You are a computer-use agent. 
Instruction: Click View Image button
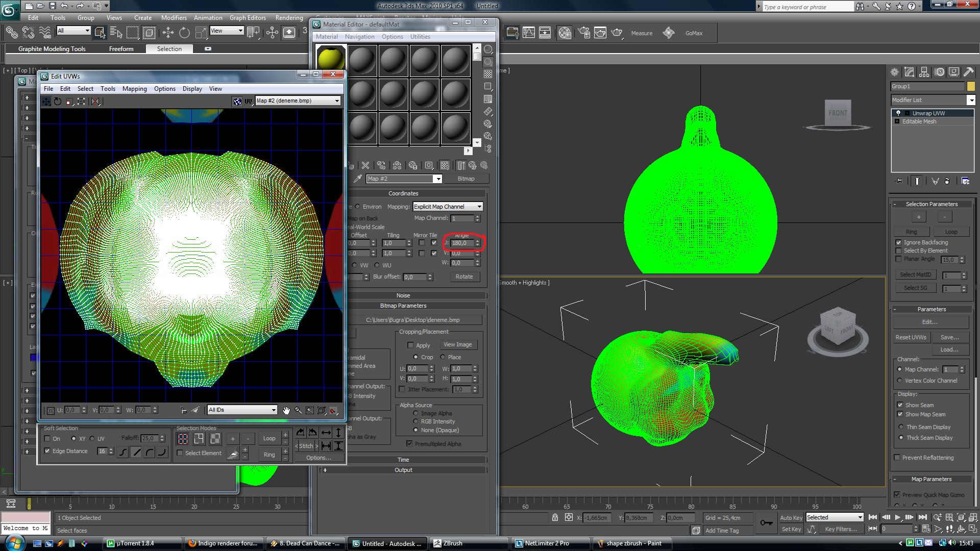[457, 344]
